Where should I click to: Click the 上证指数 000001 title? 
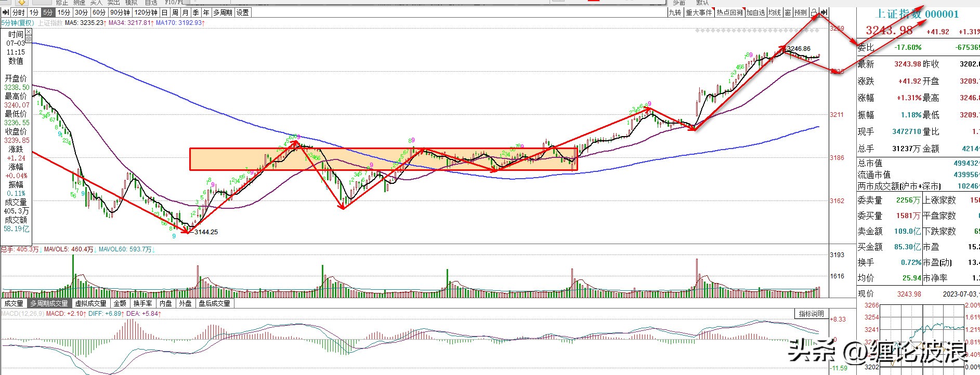pyautogui.click(x=917, y=14)
